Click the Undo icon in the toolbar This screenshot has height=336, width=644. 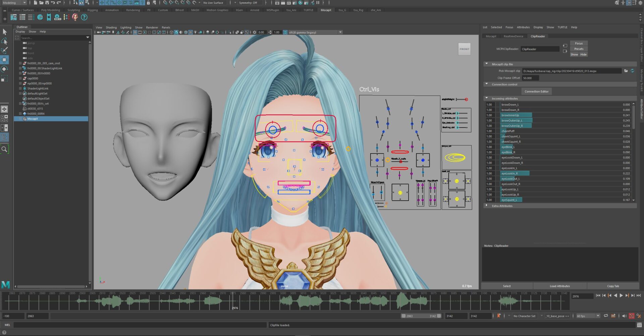[x=53, y=3]
